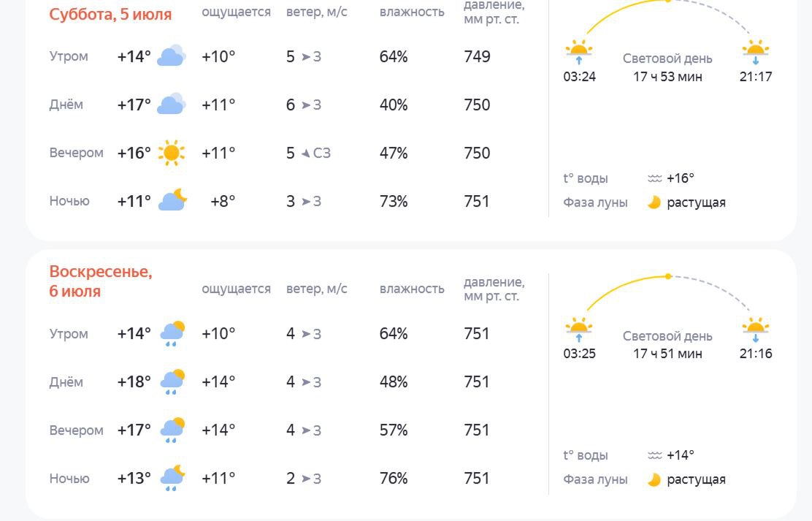Select Saturday's Днём row +17° temperature
This screenshot has height=521, width=812.
pyautogui.click(x=134, y=104)
